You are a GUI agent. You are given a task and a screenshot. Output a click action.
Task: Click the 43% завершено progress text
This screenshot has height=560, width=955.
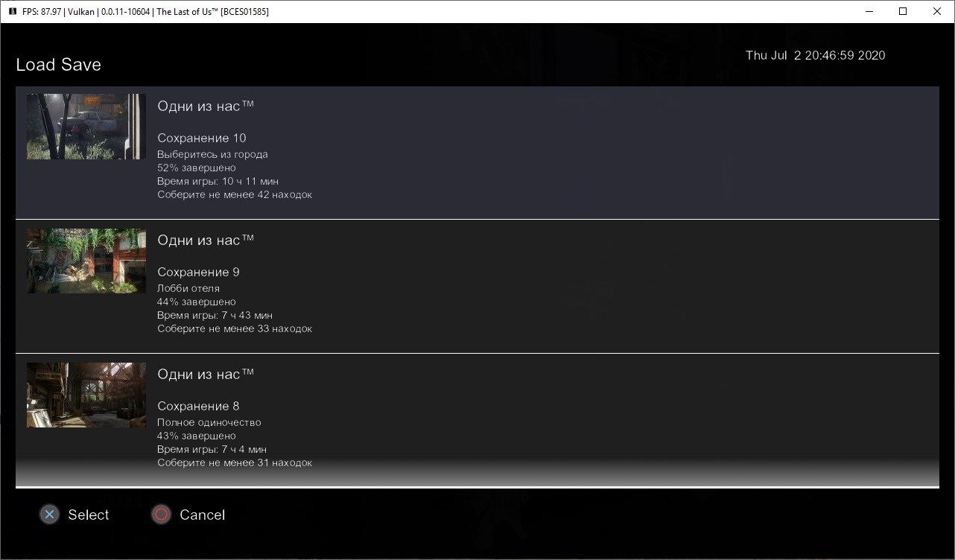(197, 436)
